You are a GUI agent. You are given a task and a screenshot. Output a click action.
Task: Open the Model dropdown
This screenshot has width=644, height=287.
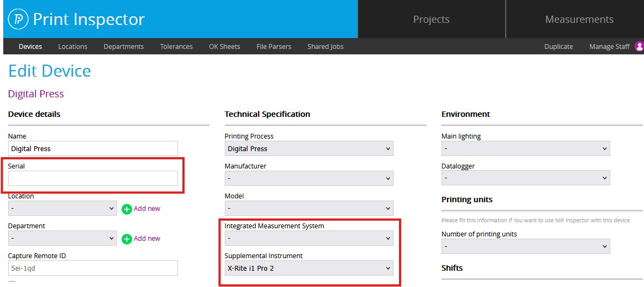click(x=309, y=208)
